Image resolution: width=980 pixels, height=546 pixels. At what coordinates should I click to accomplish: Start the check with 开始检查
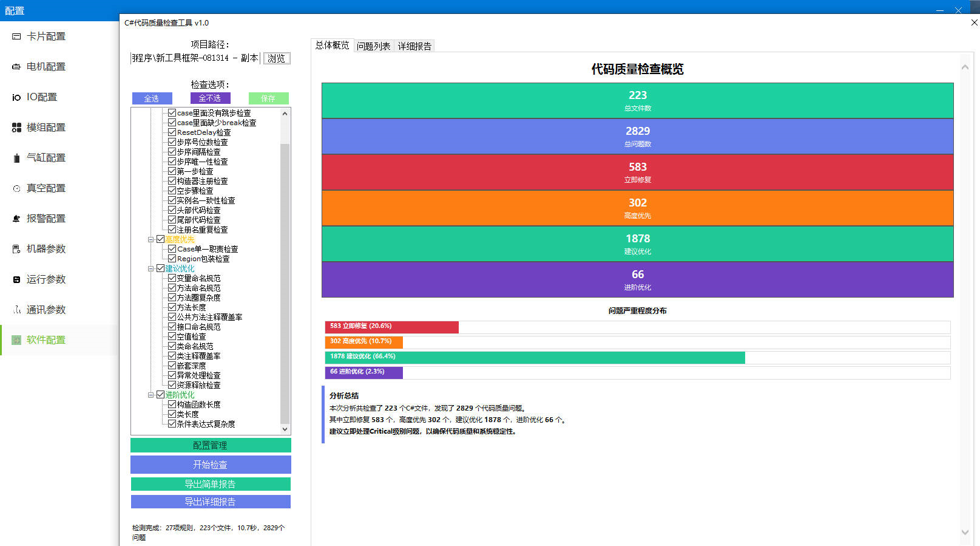click(211, 465)
